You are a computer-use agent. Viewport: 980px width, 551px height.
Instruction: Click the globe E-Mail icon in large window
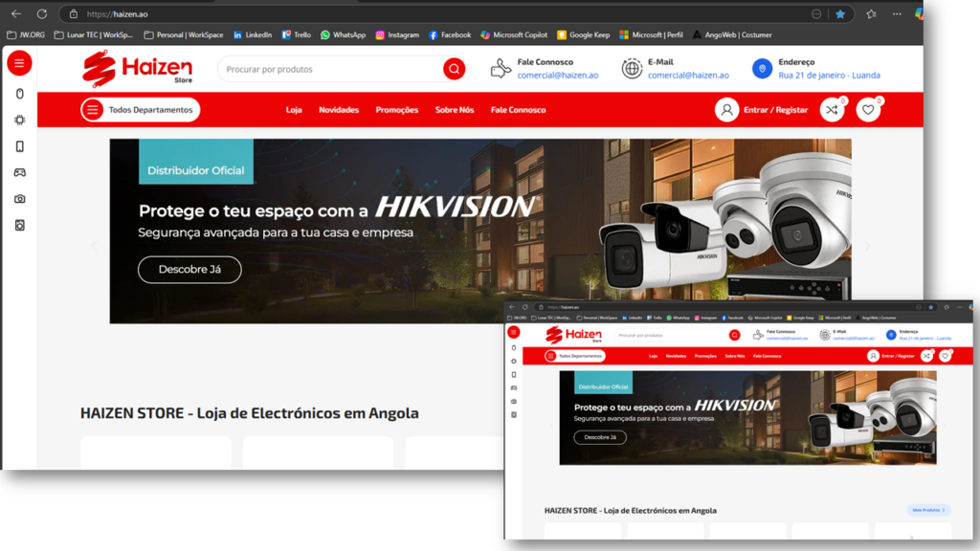[632, 69]
